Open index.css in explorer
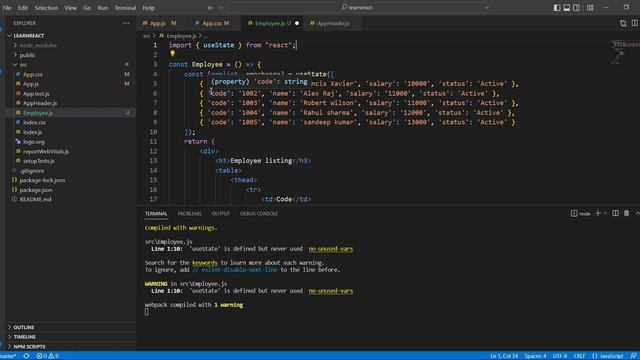The image size is (640, 360). pyautogui.click(x=34, y=122)
